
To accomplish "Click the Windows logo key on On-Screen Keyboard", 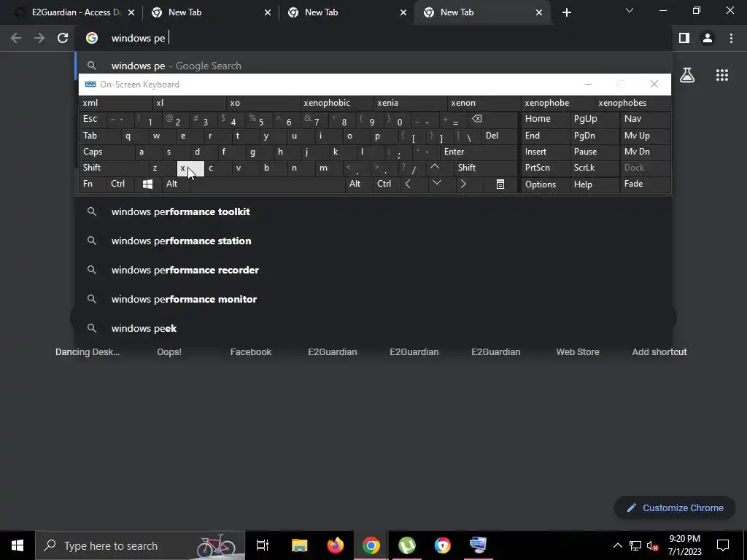I will 147,184.
